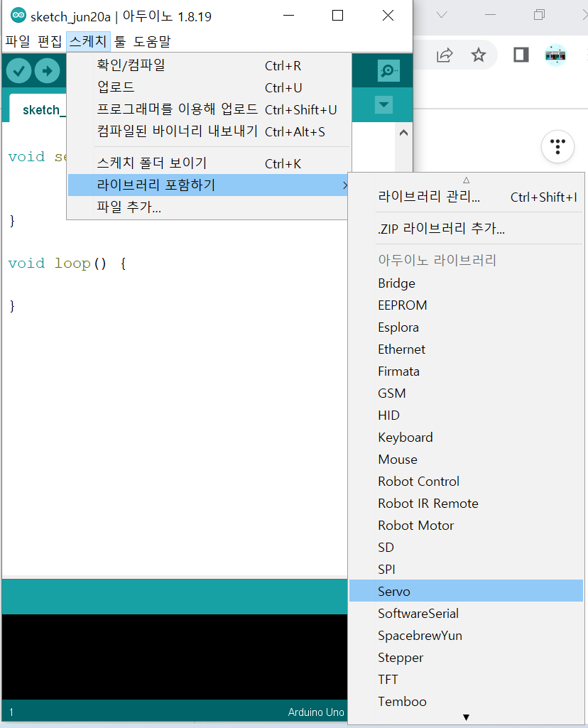The image size is (588, 728).
Task: Include the Ethernet library
Action: [x=466, y=349]
